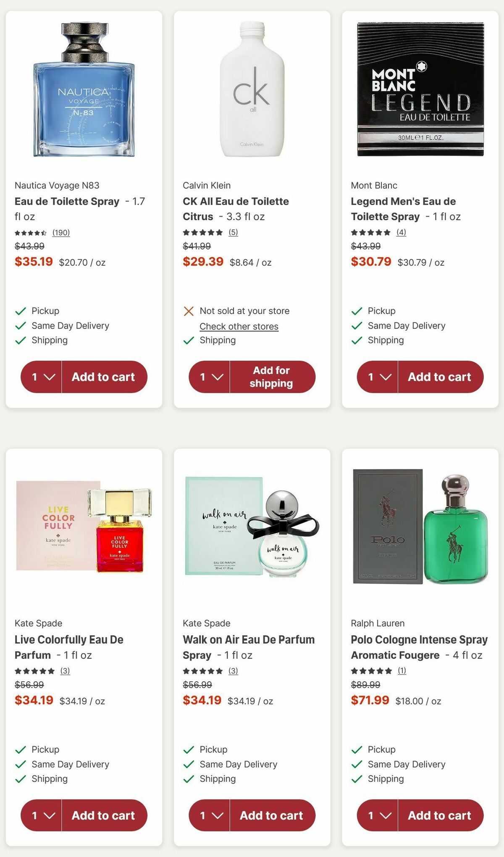Click Add to cart for Nautica Voyage N83
This screenshot has width=504, height=857.
[x=104, y=377]
